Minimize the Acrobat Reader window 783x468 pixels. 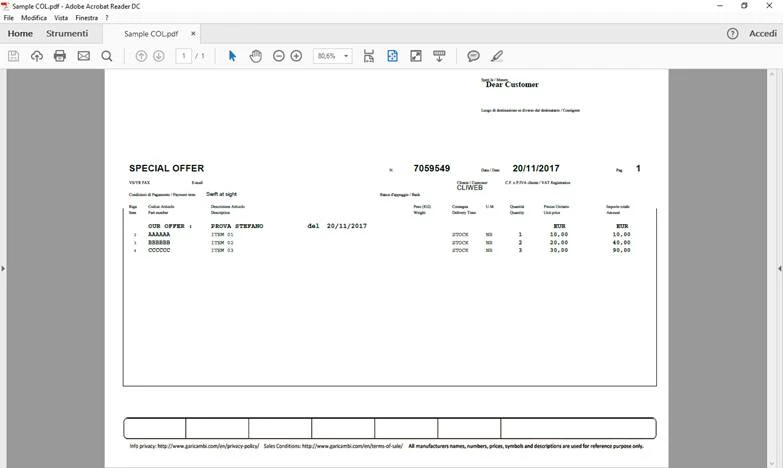coord(720,6)
